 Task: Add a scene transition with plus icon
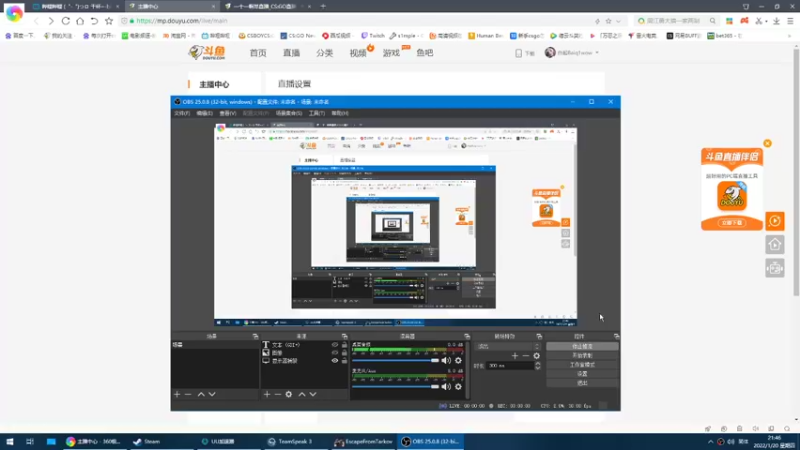coord(515,356)
